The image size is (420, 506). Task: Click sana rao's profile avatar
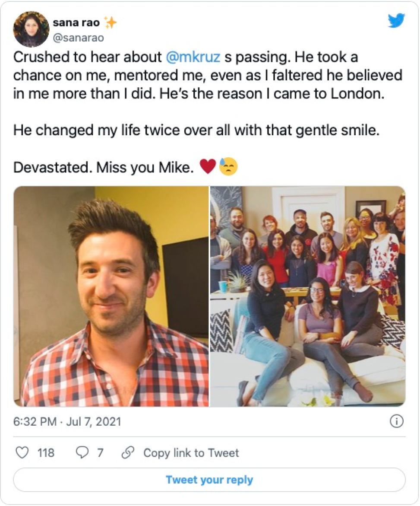[31, 29]
